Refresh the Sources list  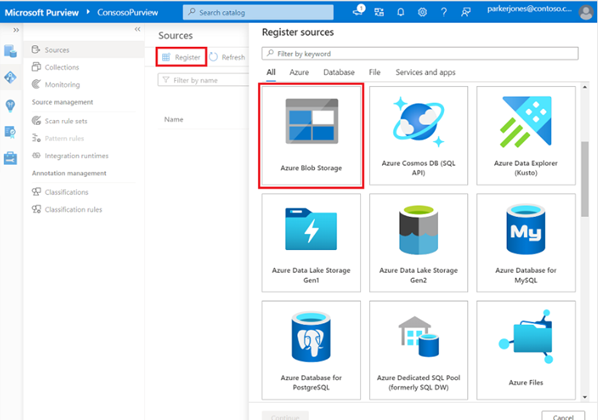point(227,57)
